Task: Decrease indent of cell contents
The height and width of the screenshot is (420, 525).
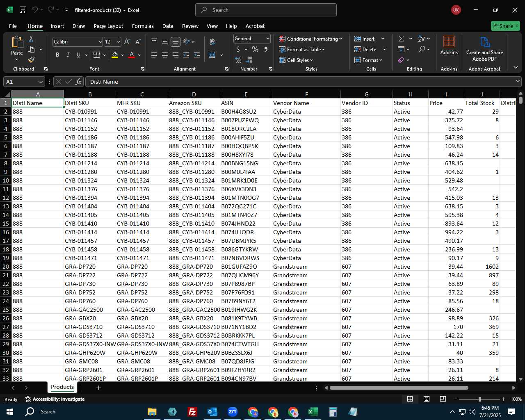Action: (186, 55)
